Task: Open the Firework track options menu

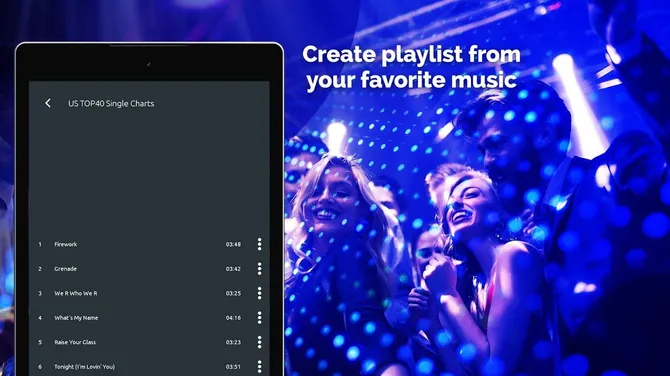Action: pos(259,244)
